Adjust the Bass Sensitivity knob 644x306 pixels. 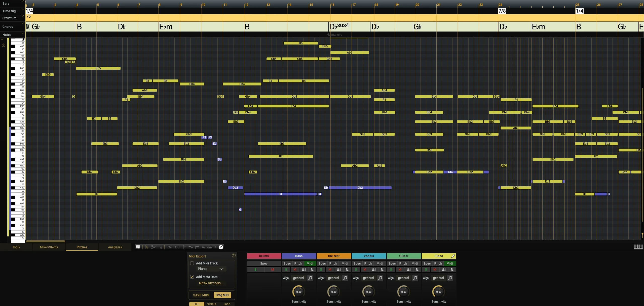299,292
